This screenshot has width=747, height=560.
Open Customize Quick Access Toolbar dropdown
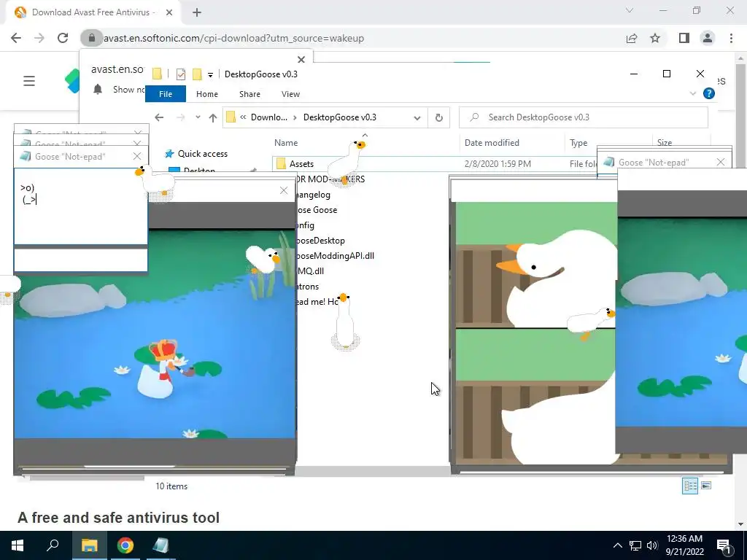point(210,74)
